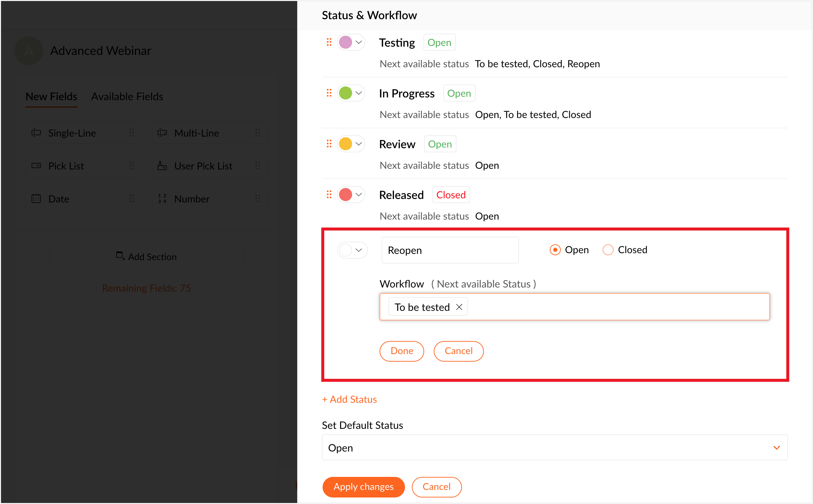Screen dimensions: 813x504
Task: Select the Open radio option
Action: [555, 250]
